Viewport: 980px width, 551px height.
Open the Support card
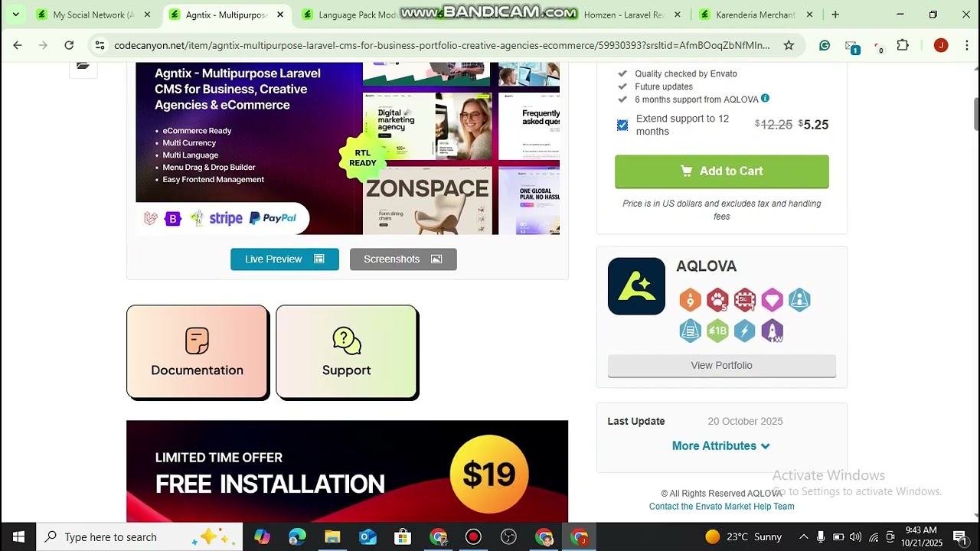[x=347, y=352]
